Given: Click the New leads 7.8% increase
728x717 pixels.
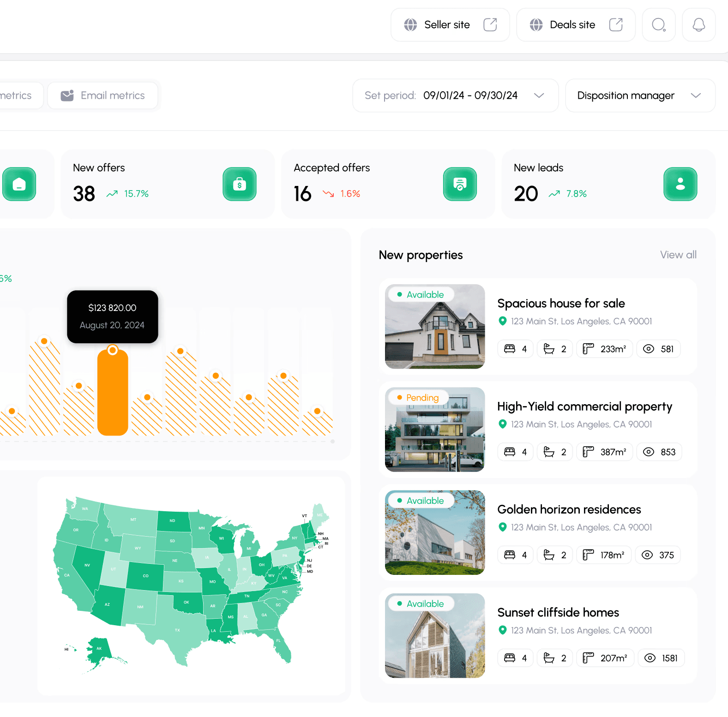Looking at the screenshot, I should pyautogui.click(x=568, y=194).
